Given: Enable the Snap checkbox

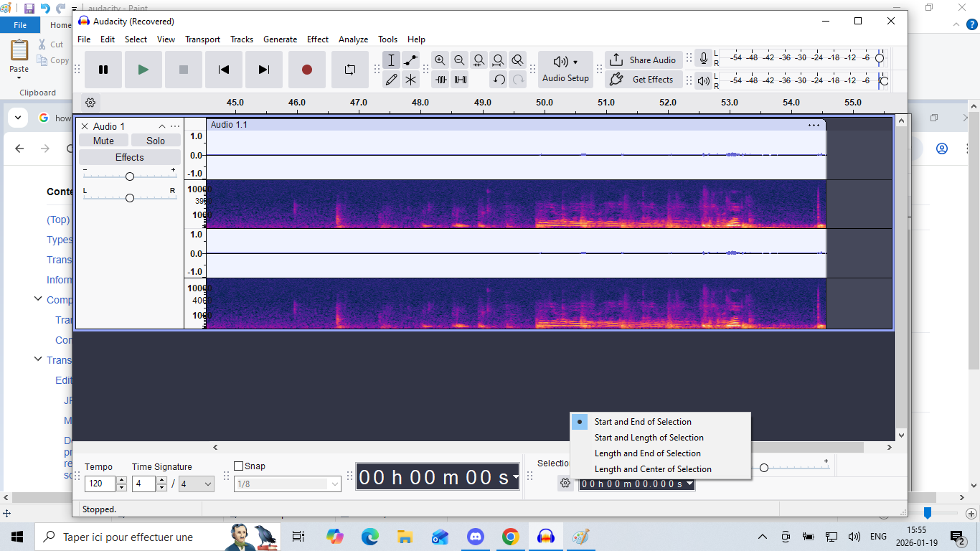Looking at the screenshot, I should click(239, 466).
